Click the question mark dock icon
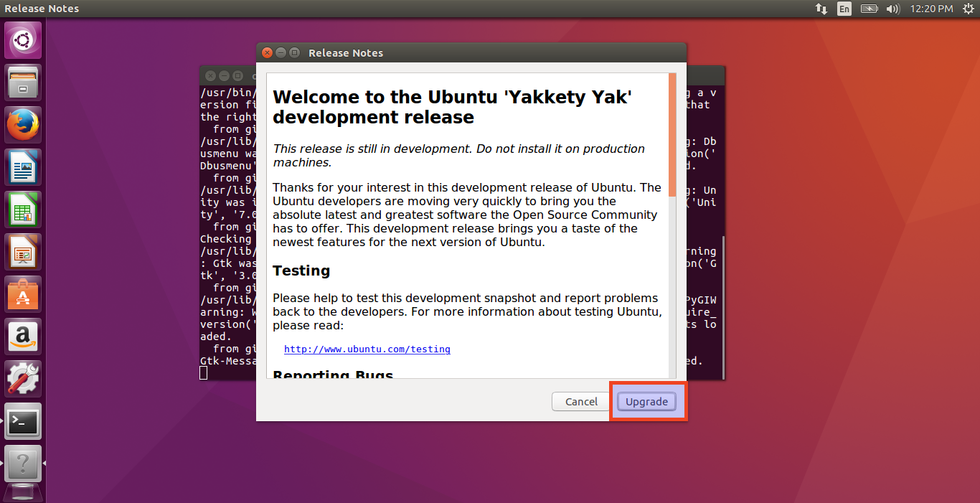The width and height of the screenshot is (980, 503). 23,464
